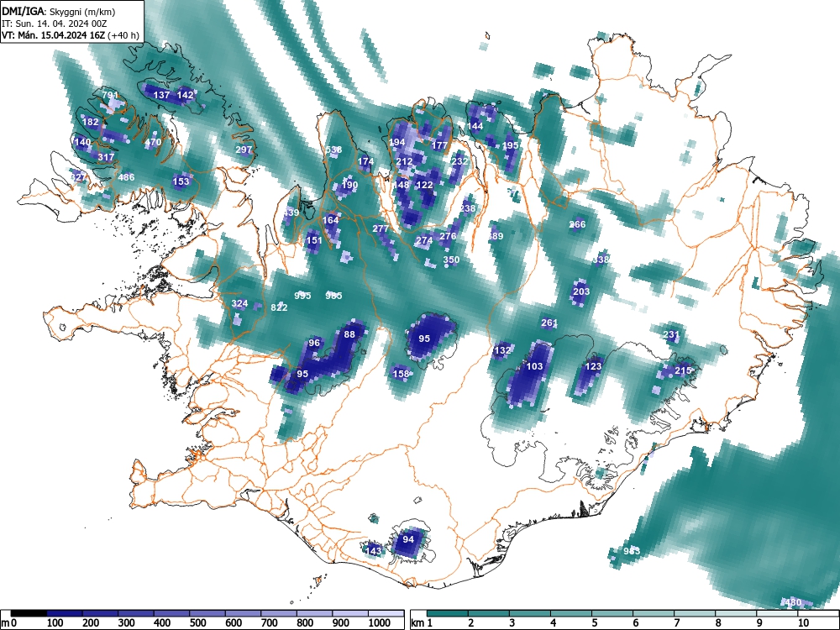Click the visibility value 137
This screenshot has width=840, height=630.
[162, 95]
